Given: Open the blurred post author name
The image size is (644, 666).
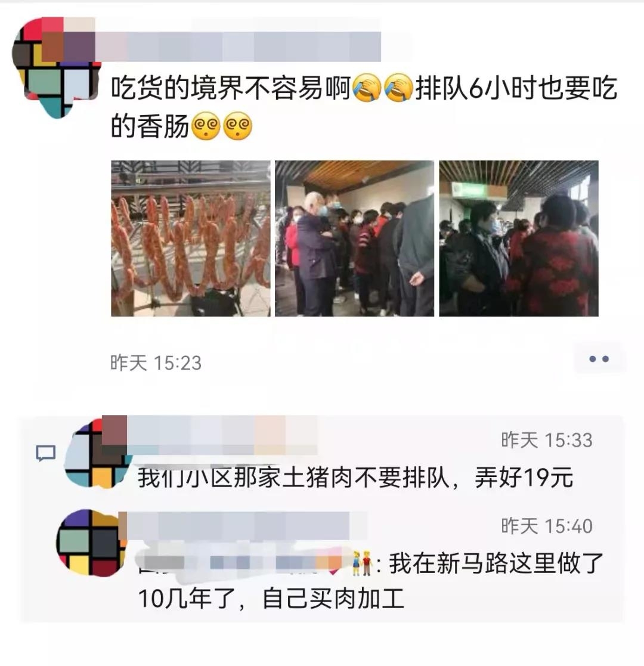Looking at the screenshot, I should click(238, 46).
